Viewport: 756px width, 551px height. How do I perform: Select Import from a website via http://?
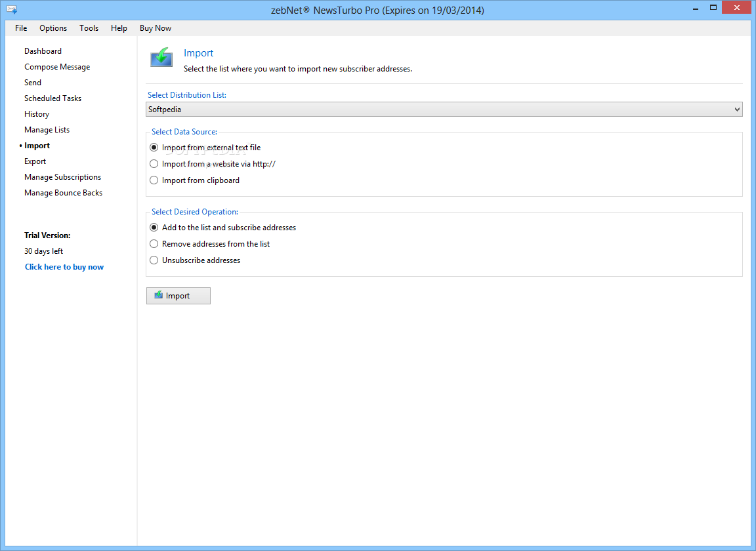213,164
